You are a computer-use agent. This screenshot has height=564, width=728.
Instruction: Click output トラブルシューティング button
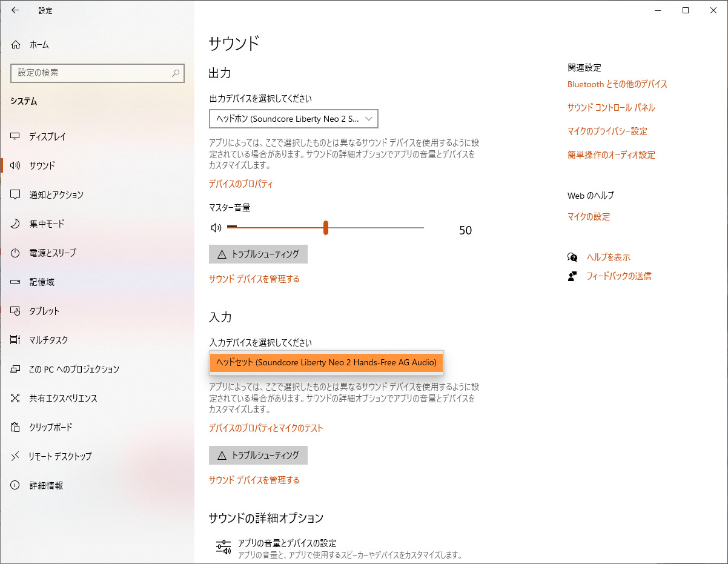pyautogui.click(x=258, y=254)
